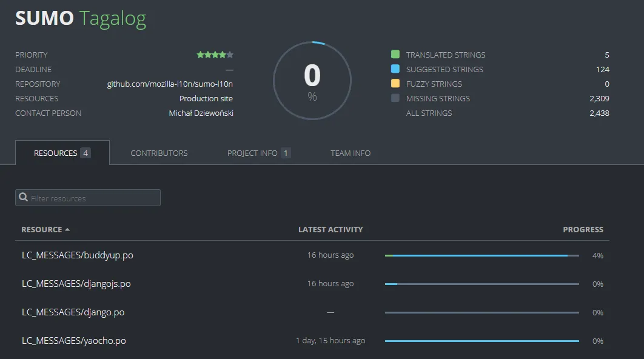This screenshot has height=359, width=644.
Task: Click the REPOSITORY label
Action: point(38,84)
